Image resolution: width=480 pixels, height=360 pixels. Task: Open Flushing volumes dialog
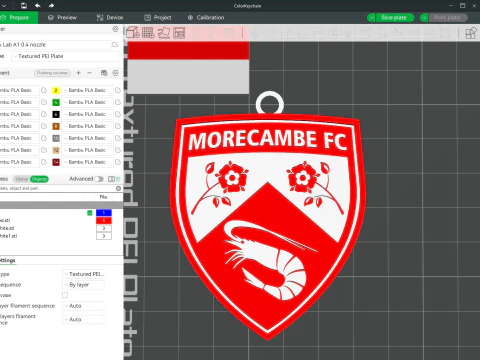coord(52,73)
